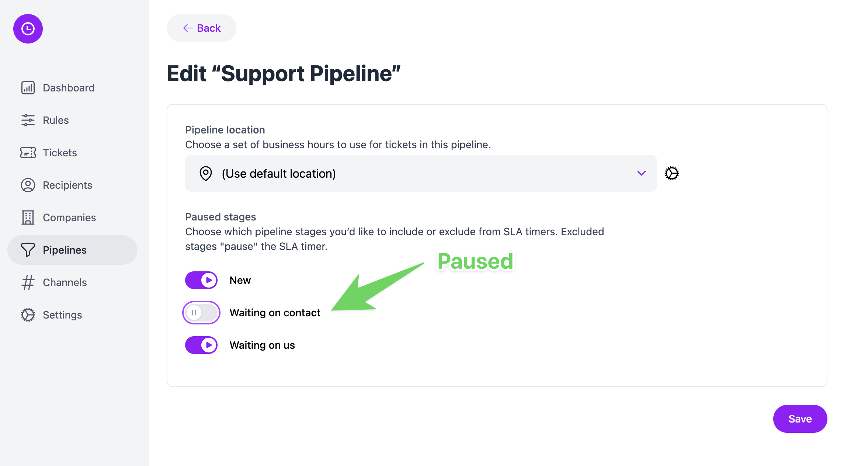Open the Pipelines menu item

72,250
